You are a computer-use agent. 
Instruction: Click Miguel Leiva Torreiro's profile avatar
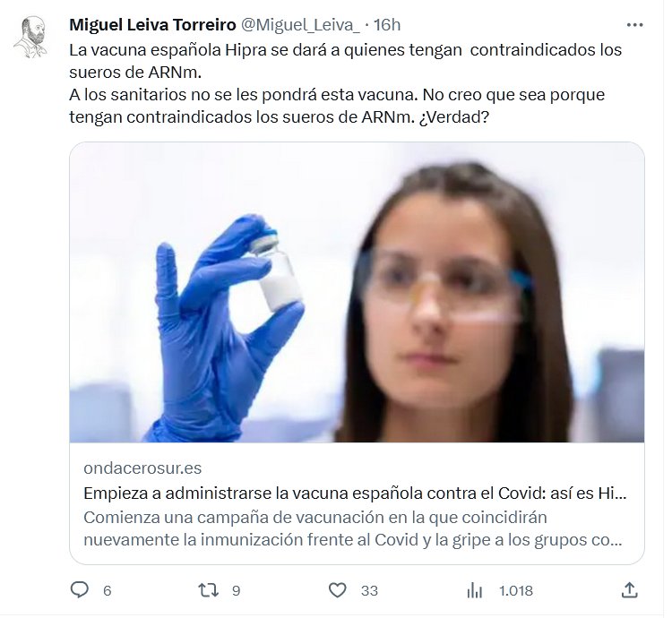click(x=30, y=38)
